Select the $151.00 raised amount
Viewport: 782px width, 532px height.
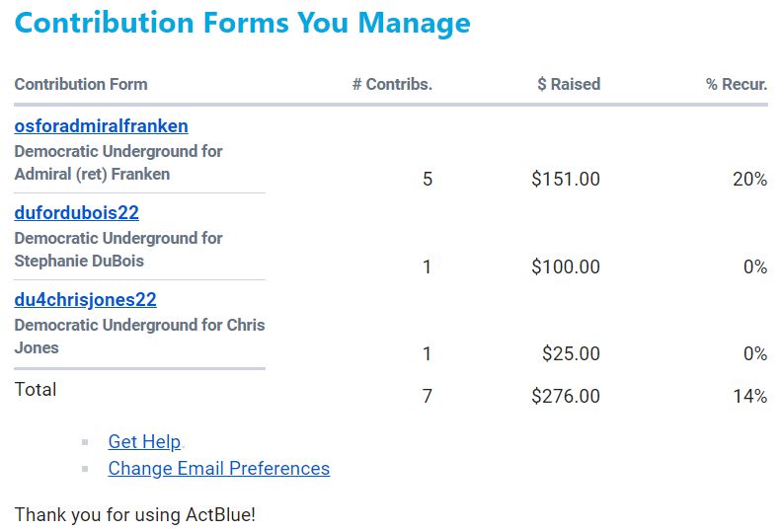click(x=565, y=180)
